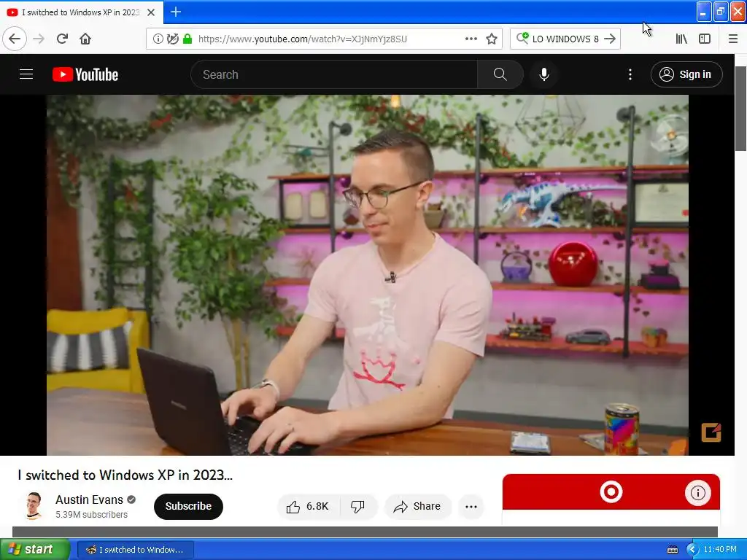
Task: Bookmark this page with the star icon
Action: (x=492, y=39)
